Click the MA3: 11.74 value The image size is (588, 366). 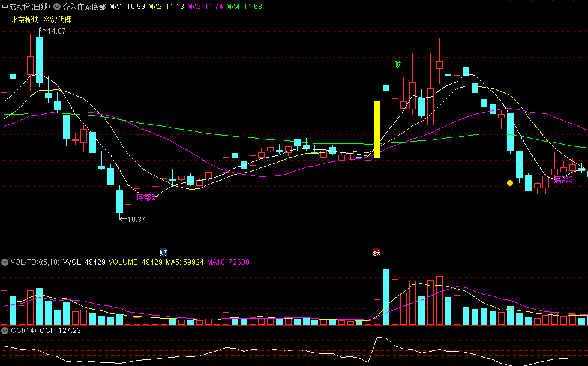point(205,7)
